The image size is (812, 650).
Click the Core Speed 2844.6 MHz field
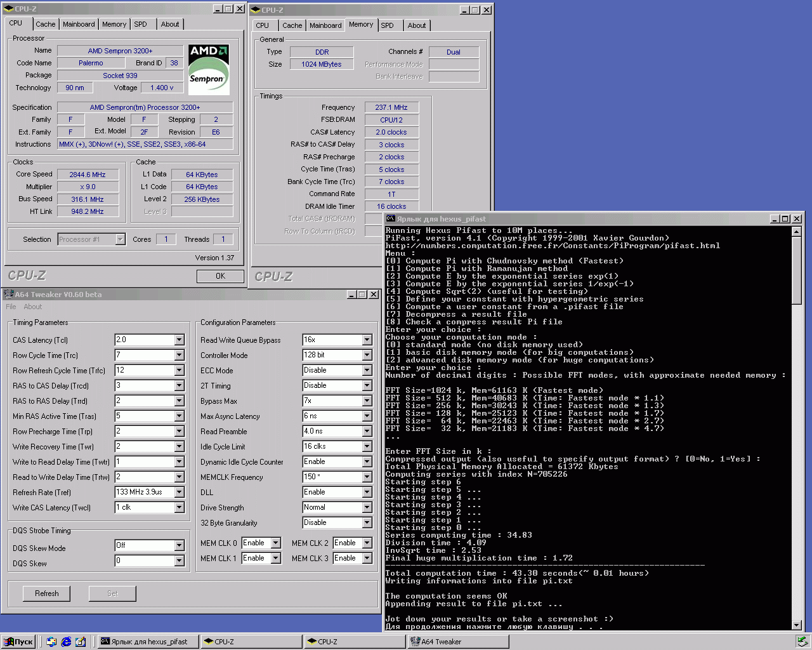tap(88, 175)
